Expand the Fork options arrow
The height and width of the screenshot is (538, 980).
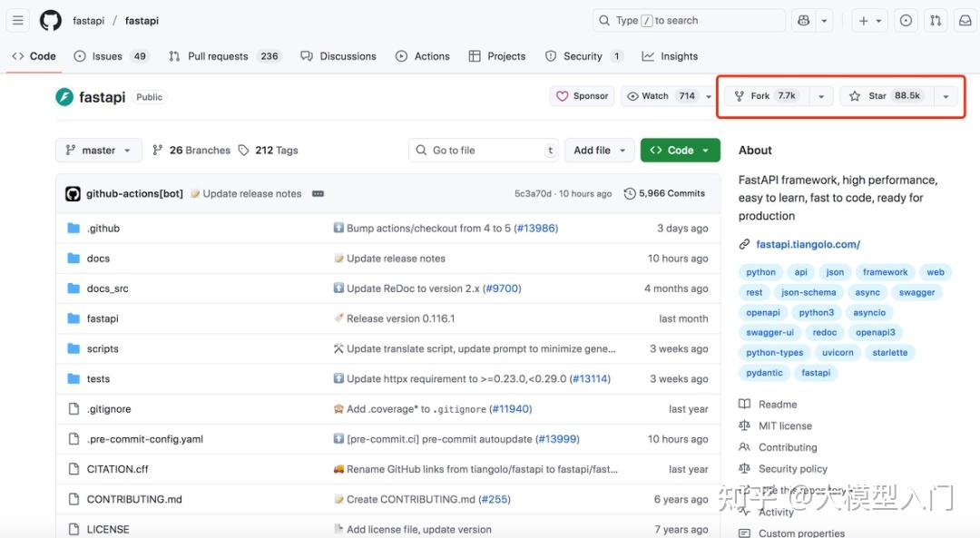(x=821, y=96)
